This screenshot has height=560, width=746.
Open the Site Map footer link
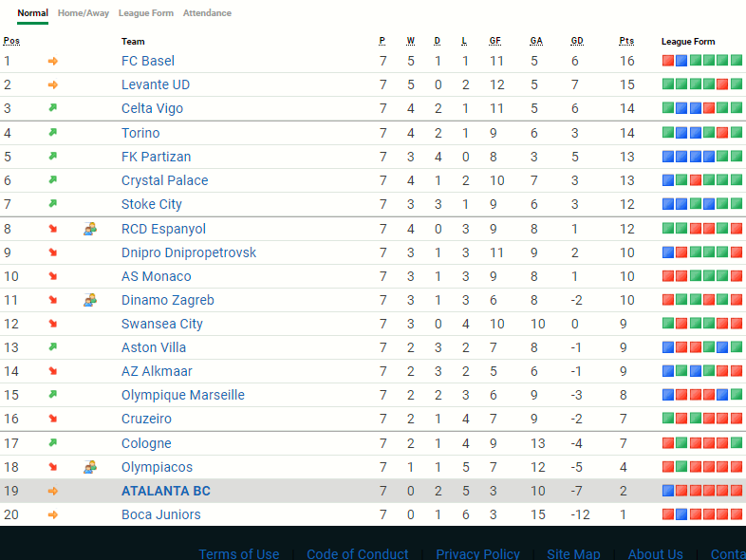[x=573, y=554]
